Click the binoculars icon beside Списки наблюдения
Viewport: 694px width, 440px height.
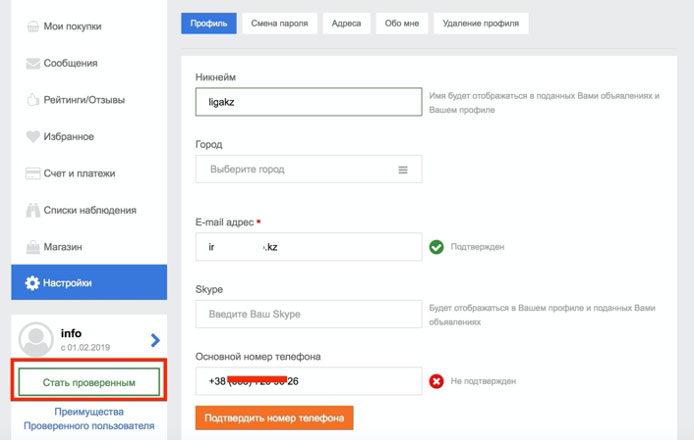click(32, 210)
